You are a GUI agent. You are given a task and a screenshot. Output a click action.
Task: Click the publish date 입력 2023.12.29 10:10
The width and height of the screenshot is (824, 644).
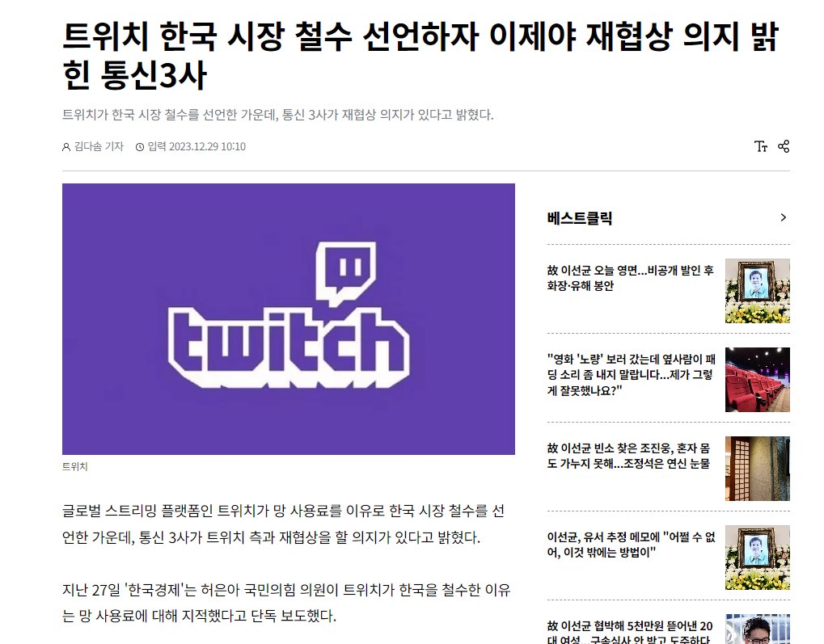196,146
